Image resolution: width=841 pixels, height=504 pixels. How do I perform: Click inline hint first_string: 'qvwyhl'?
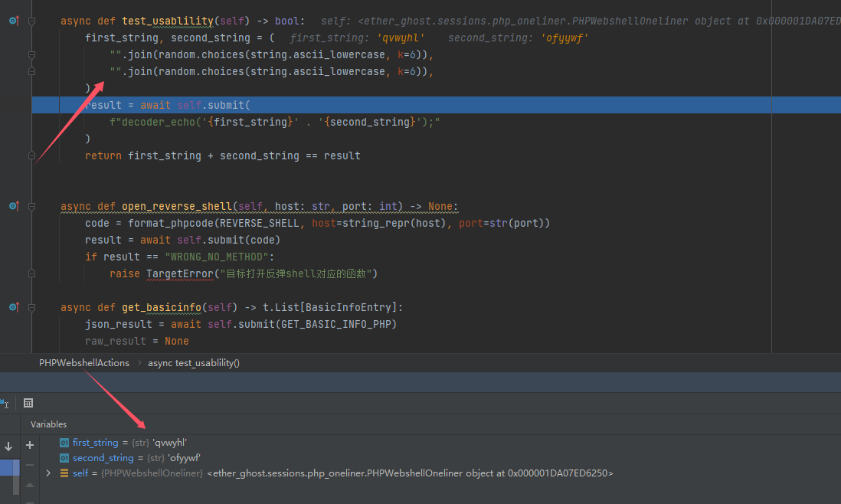pos(357,38)
